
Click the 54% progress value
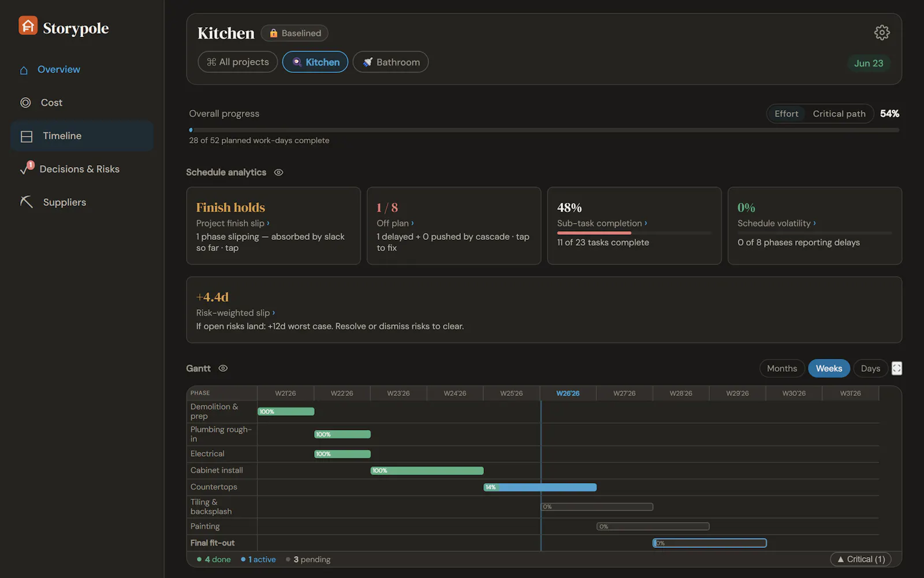pos(889,114)
